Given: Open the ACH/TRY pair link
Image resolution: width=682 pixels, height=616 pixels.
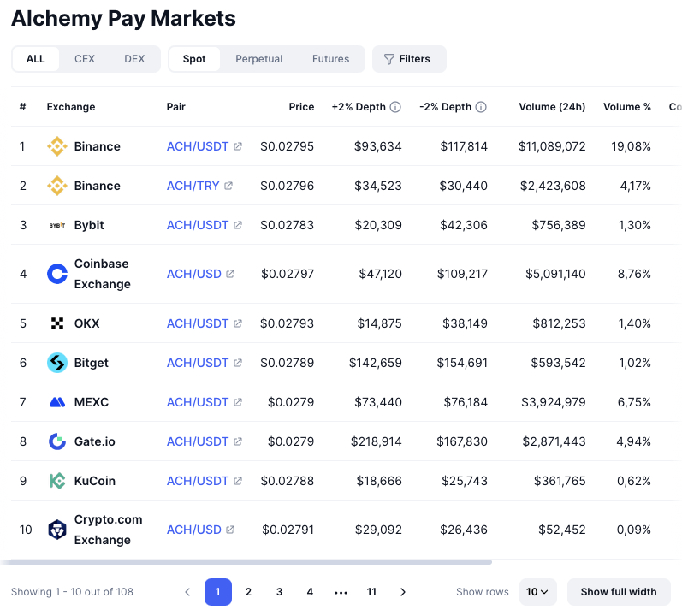Looking at the screenshot, I should [193, 186].
